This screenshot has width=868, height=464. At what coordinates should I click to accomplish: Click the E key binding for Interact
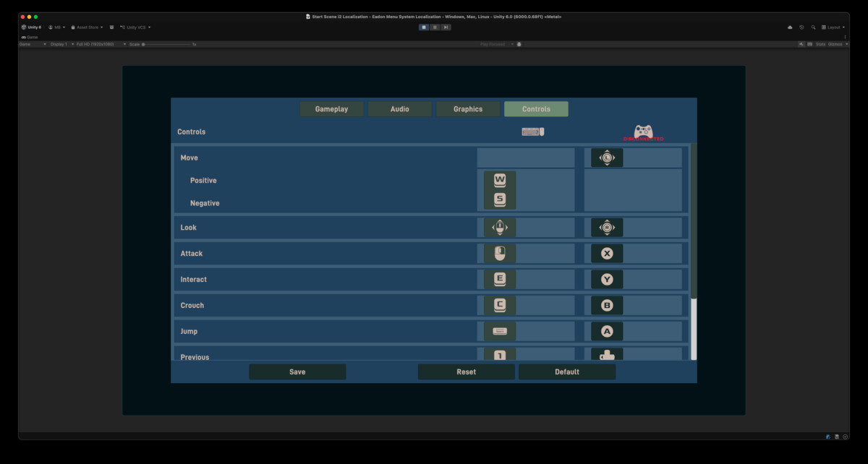[x=500, y=279]
